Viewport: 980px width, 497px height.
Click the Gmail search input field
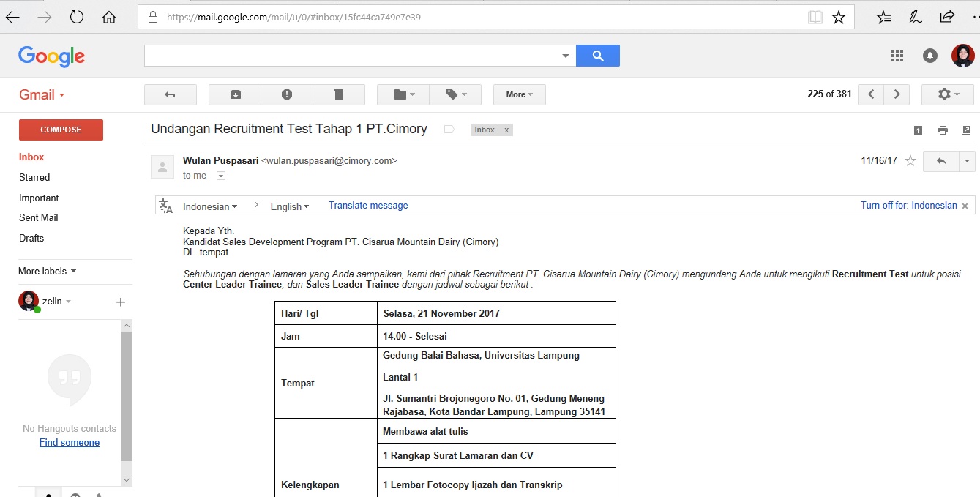351,56
